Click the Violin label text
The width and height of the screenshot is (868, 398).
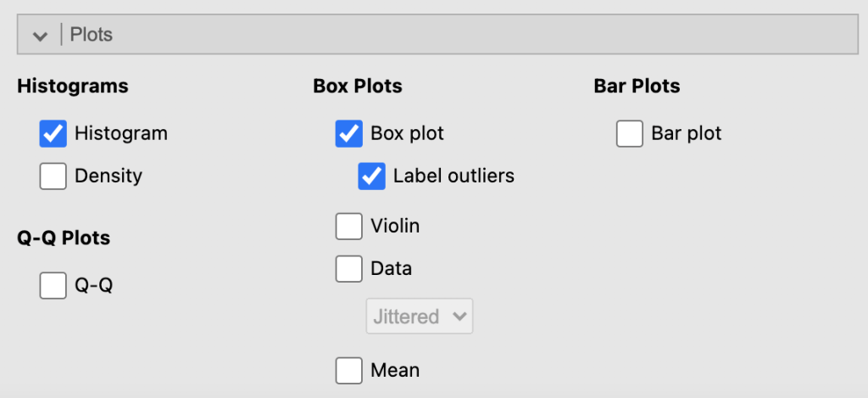(x=395, y=227)
